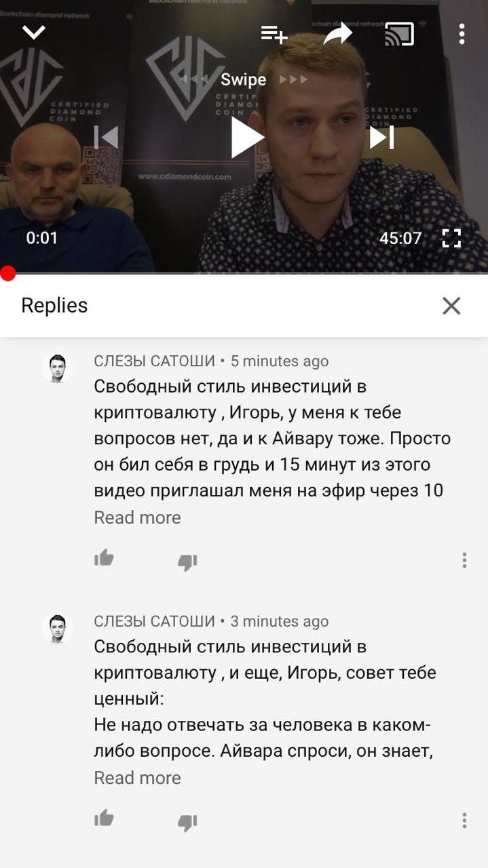Viewport: 488px width, 868px height.
Task: Add video to playlist
Action: (x=275, y=34)
